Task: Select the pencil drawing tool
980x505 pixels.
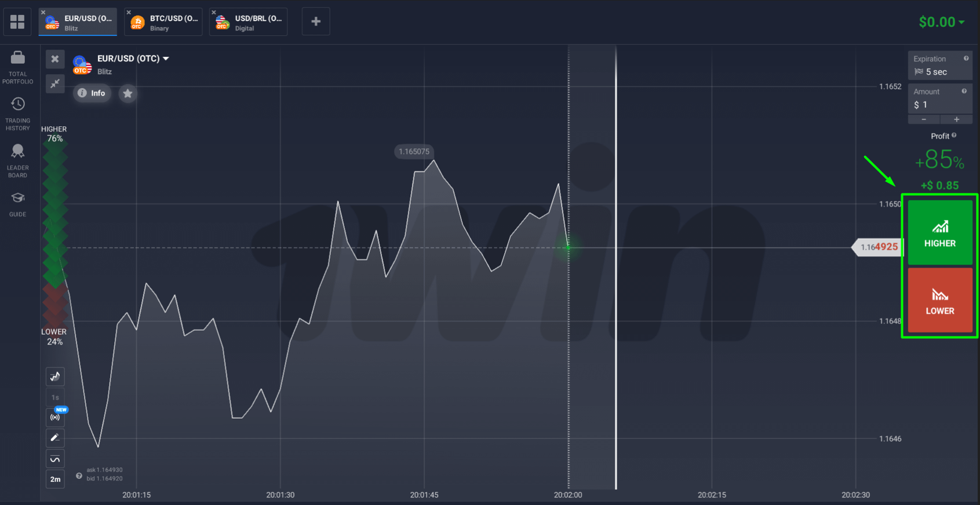Action: 55,438
